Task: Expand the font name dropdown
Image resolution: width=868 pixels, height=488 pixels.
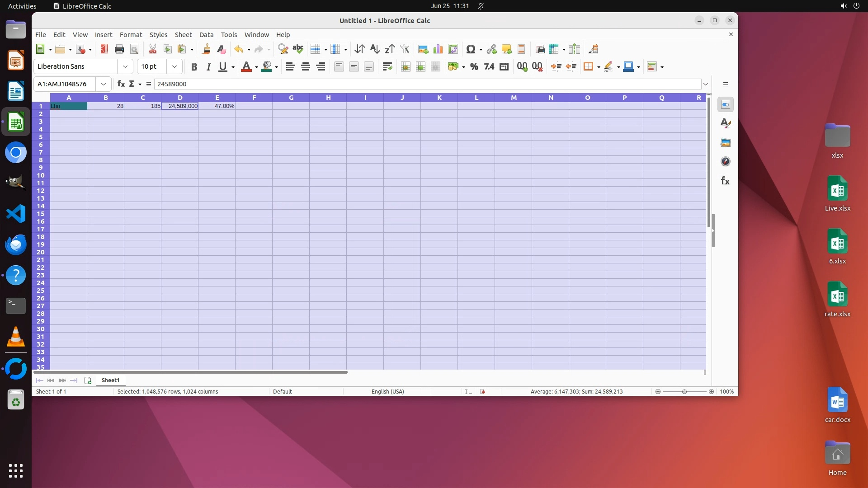Action: [x=125, y=66]
